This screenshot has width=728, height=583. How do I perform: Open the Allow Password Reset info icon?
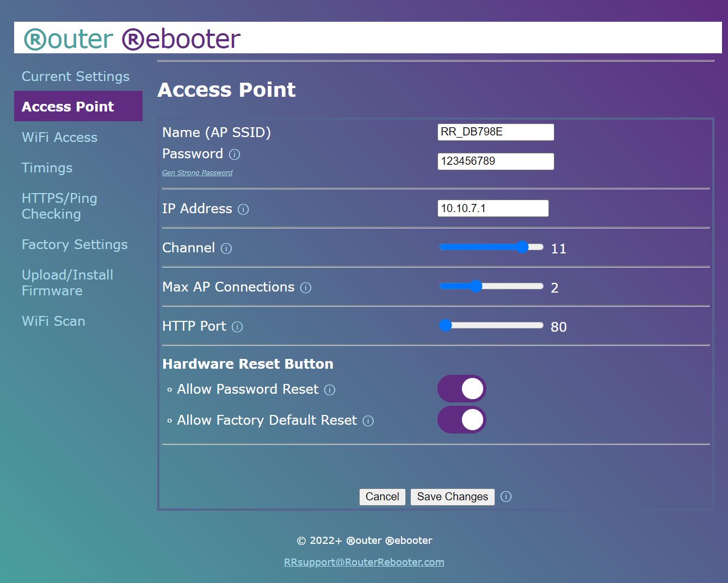pyautogui.click(x=330, y=390)
